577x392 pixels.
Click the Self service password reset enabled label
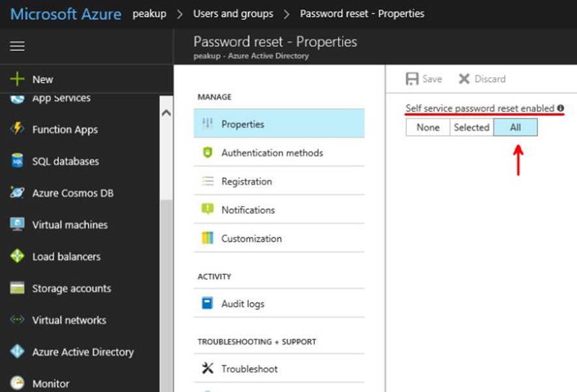pos(480,108)
